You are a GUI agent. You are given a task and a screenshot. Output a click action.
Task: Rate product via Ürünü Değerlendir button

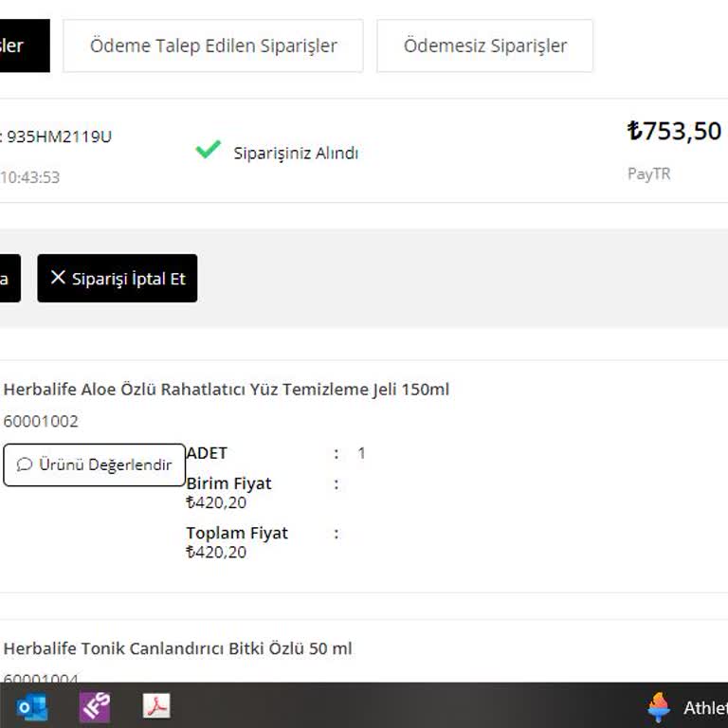coord(94,464)
